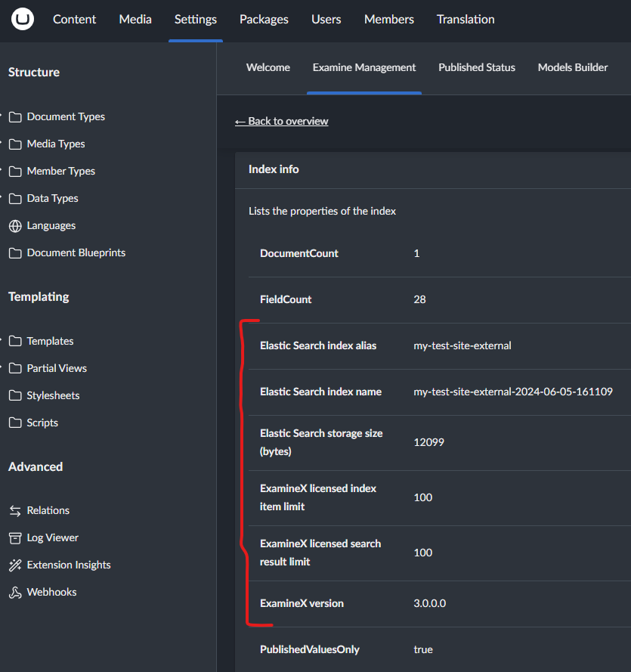The width and height of the screenshot is (631, 672).
Task: Open the Log Viewer
Action: (x=52, y=537)
